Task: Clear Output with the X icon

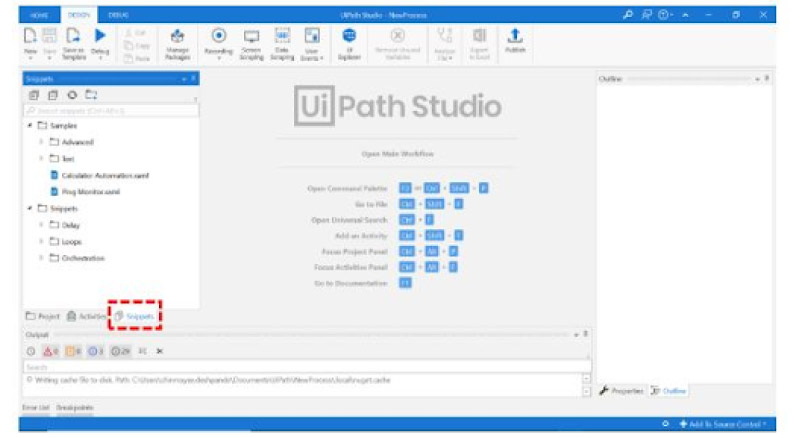Action: click(160, 351)
